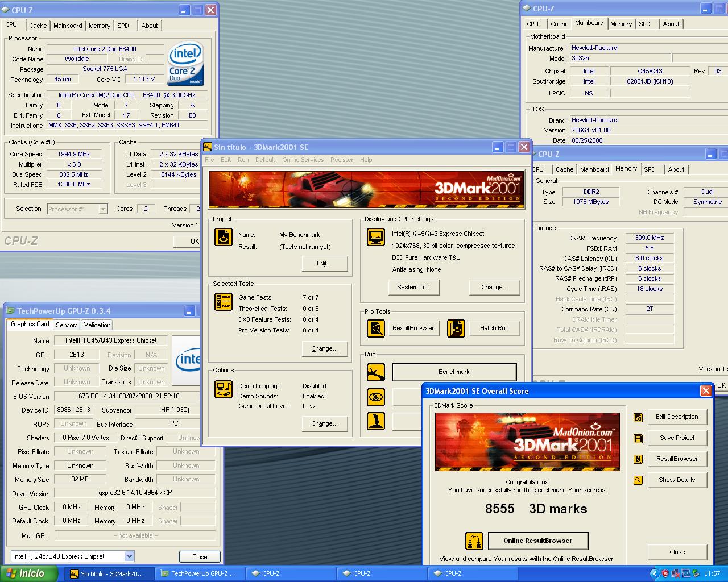Image resolution: width=728 pixels, height=582 pixels.
Task: Open About tab in CPU-Z mainboard window
Action: pos(671,24)
